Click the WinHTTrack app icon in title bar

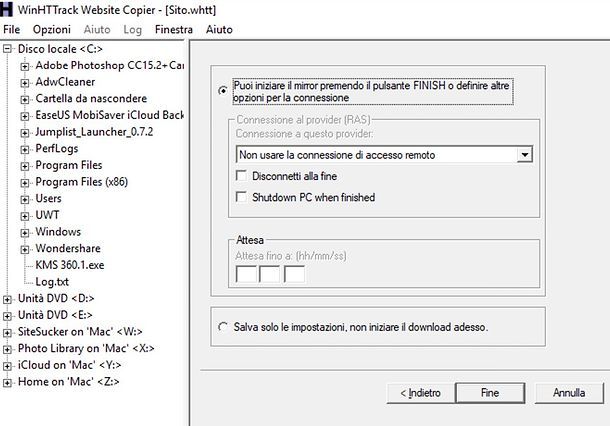(6, 9)
